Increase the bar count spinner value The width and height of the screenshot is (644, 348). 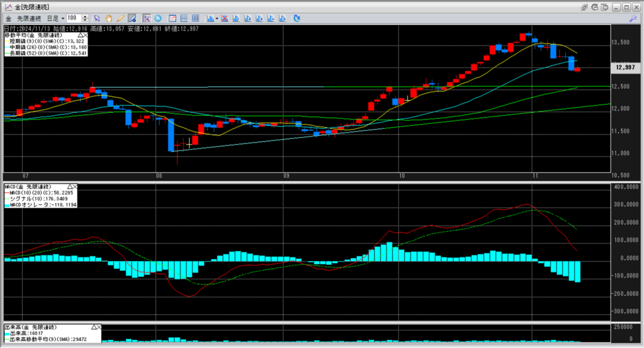click(86, 16)
